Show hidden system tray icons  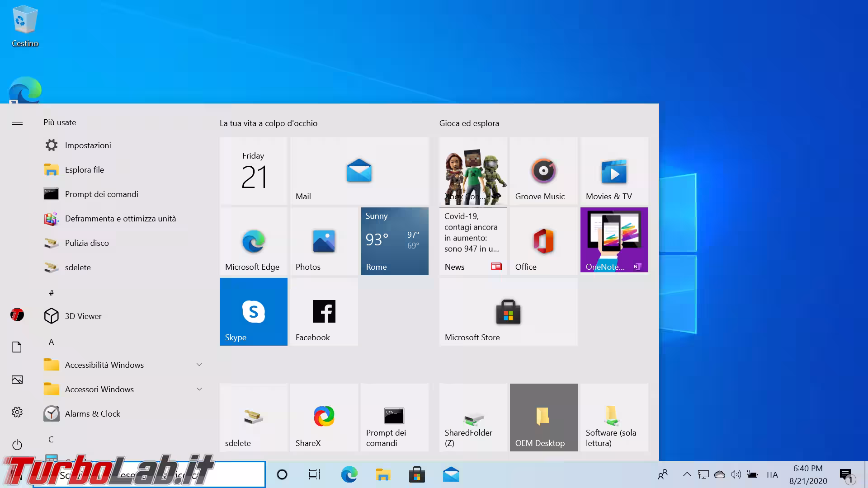(x=687, y=474)
